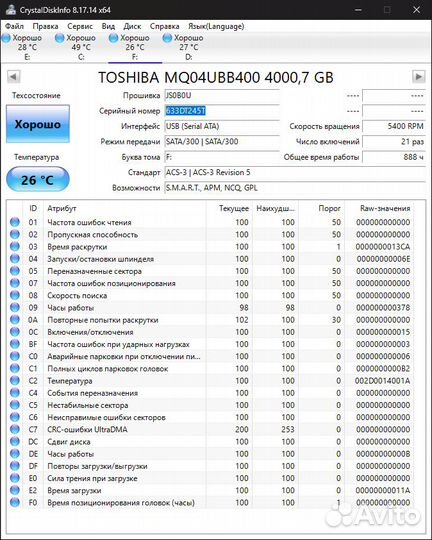Click status icon for C2 Температура row

(x=15, y=381)
